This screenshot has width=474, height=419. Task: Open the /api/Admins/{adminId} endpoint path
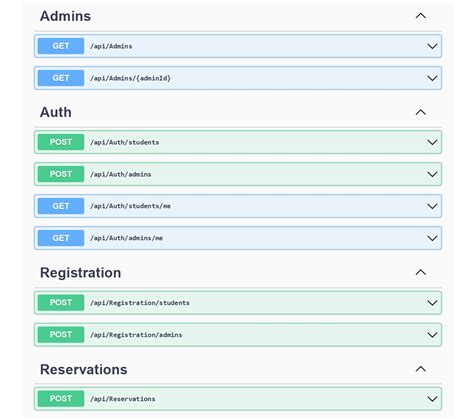[130, 78]
